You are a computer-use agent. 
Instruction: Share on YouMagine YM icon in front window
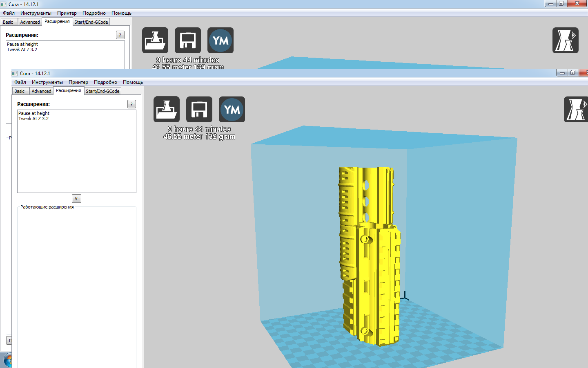232,109
